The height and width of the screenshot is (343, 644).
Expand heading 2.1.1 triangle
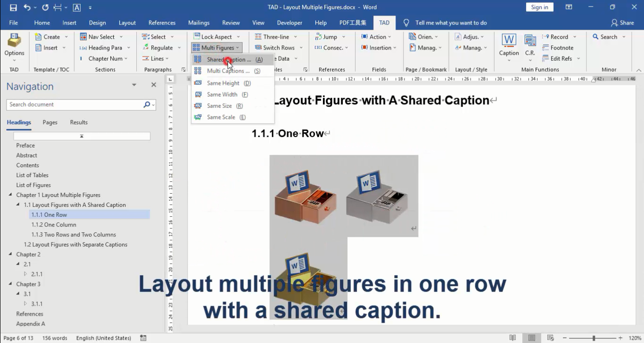click(x=26, y=274)
